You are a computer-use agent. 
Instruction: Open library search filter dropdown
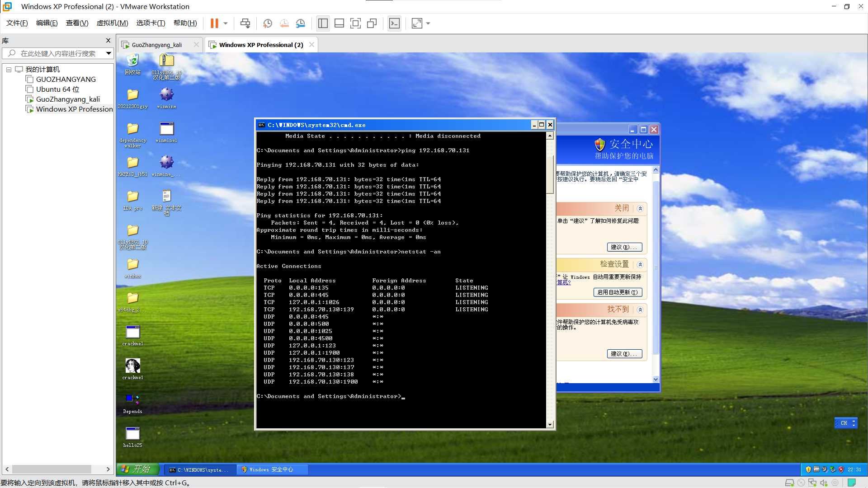pyautogui.click(x=108, y=53)
